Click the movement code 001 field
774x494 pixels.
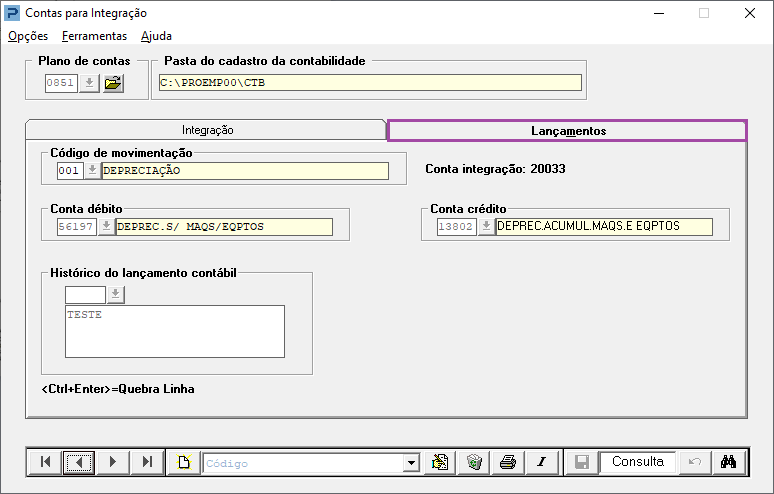[70, 171]
